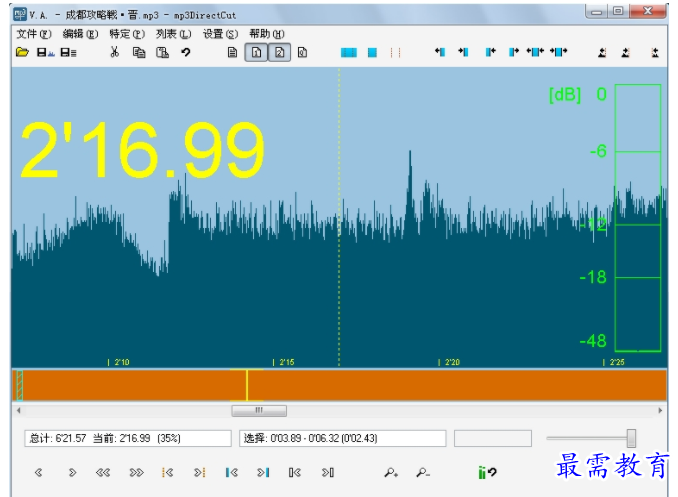This screenshot has height=497, width=678.
Task: Click the 选择: 0'03.89 - 0'06.32 field
Action: (342, 438)
